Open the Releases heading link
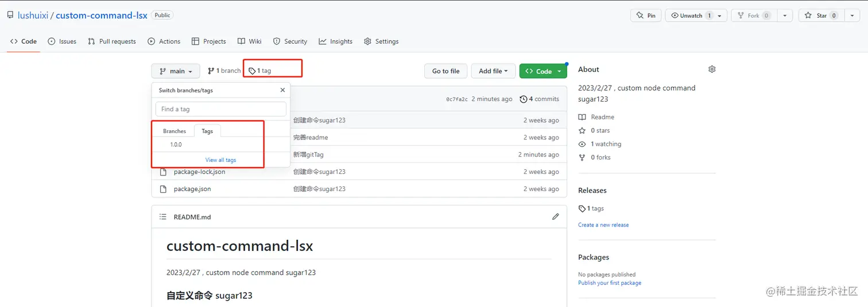 pos(592,191)
